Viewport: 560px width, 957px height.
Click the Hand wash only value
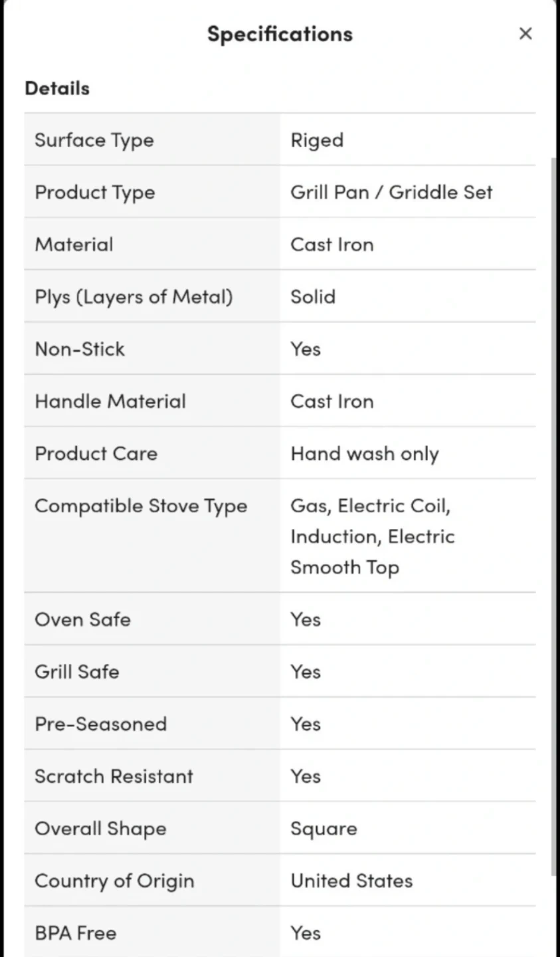pos(365,454)
